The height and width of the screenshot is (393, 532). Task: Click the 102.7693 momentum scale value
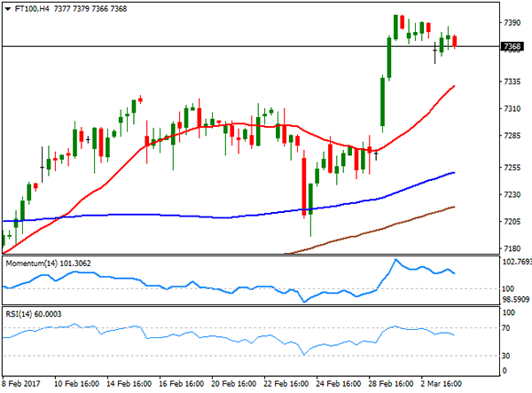(517, 262)
